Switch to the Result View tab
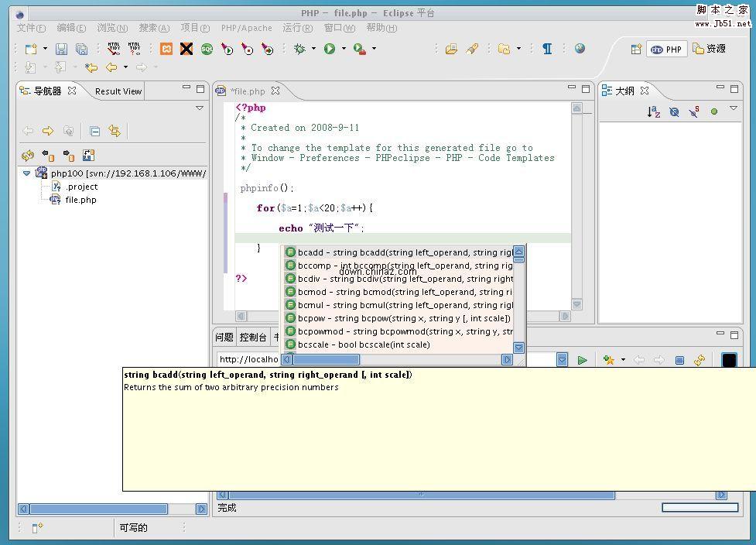756x545 pixels. [x=118, y=91]
